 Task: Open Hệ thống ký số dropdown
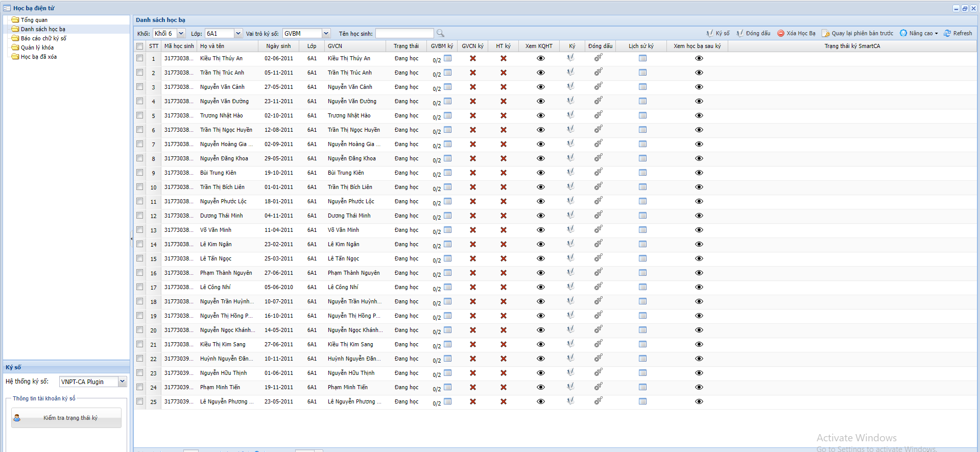(122, 382)
